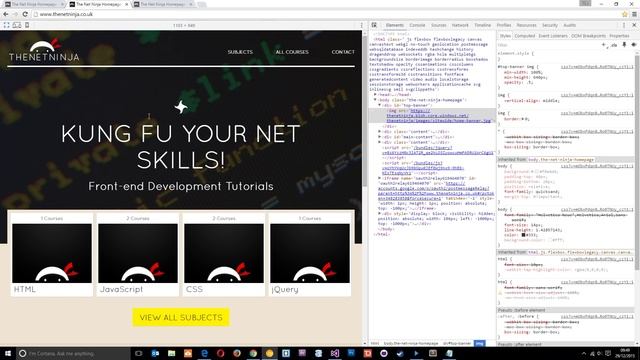Click the CONTACT nav link

(343, 52)
